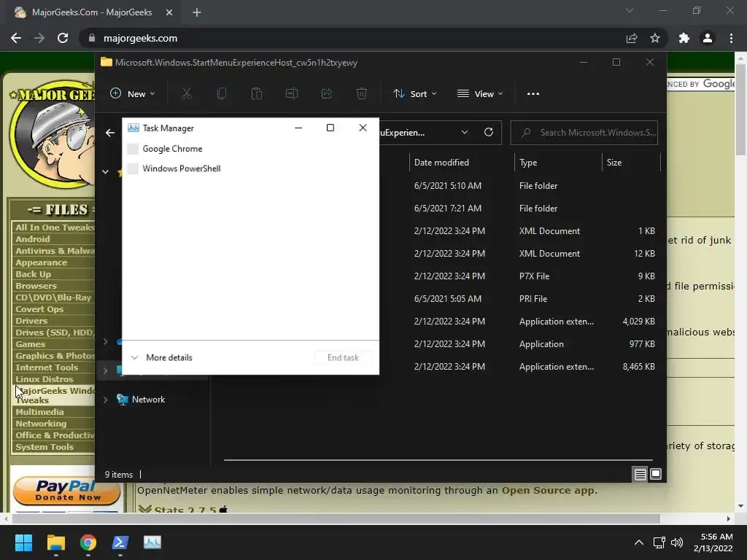Viewport: 747px width, 560px height.
Task: Go back in Chrome
Action: pyautogui.click(x=16, y=38)
